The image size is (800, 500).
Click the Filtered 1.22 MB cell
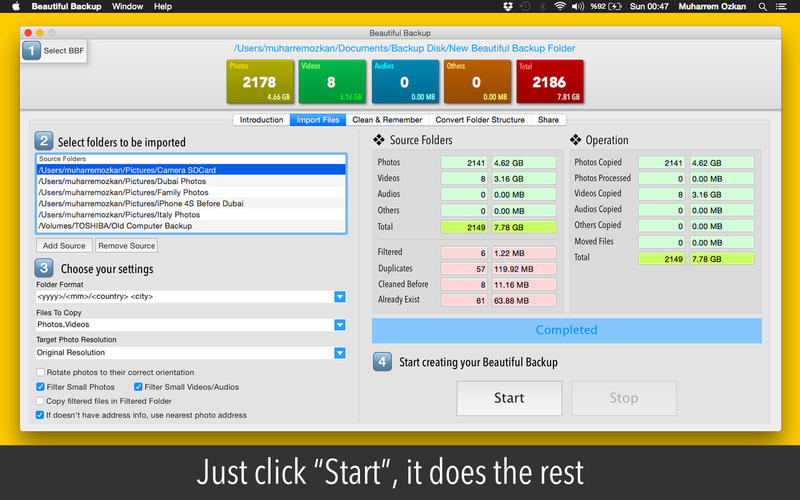pyautogui.click(x=523, y=253)
